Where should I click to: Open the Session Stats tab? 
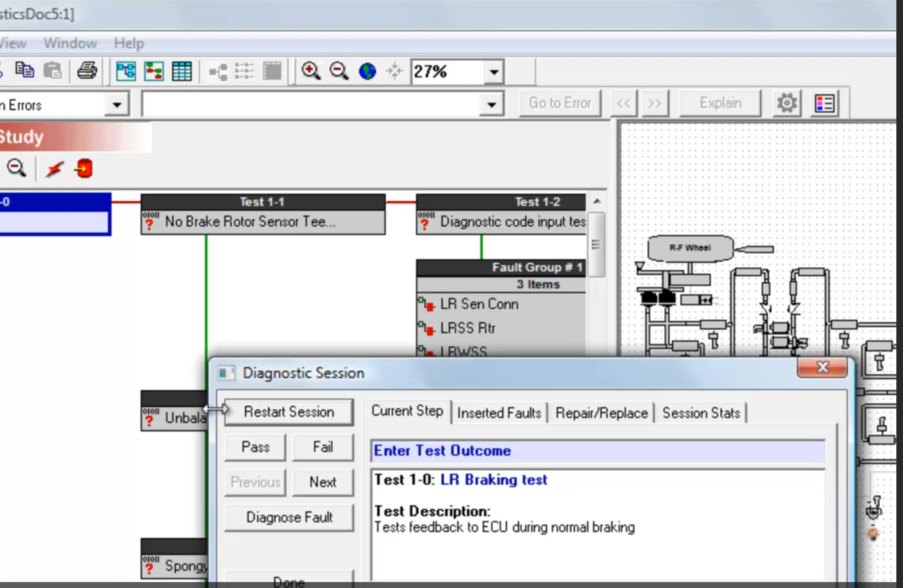[701, 413]
